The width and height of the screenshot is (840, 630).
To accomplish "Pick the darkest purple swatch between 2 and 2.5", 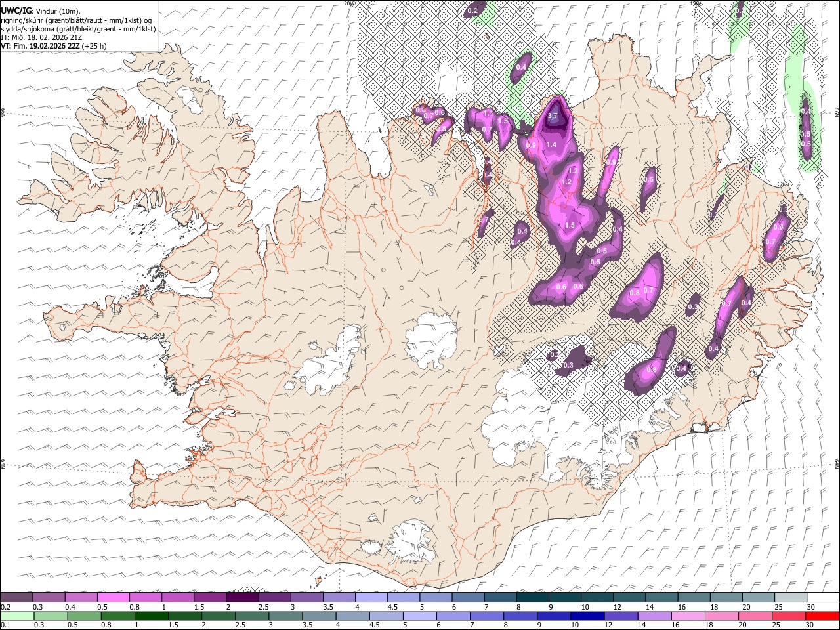I will 242,597.
